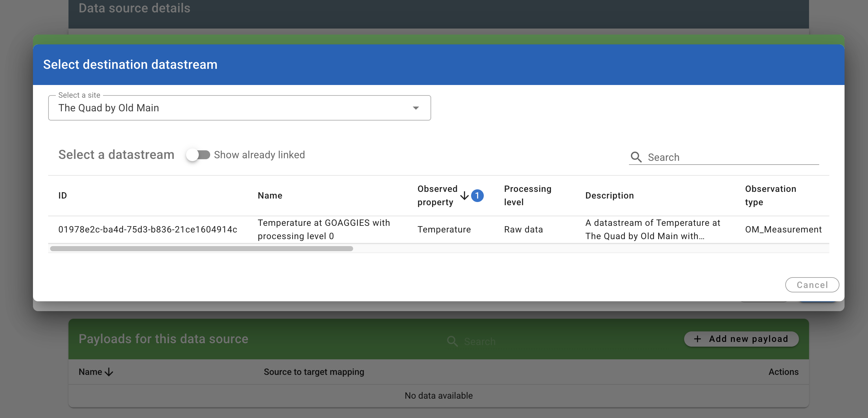Screen dimensions: 868x418
Task: Select datastream ID 01978e2c-ba4d-75d3-b836-21ce1604914c
Action: click(148, 230)
